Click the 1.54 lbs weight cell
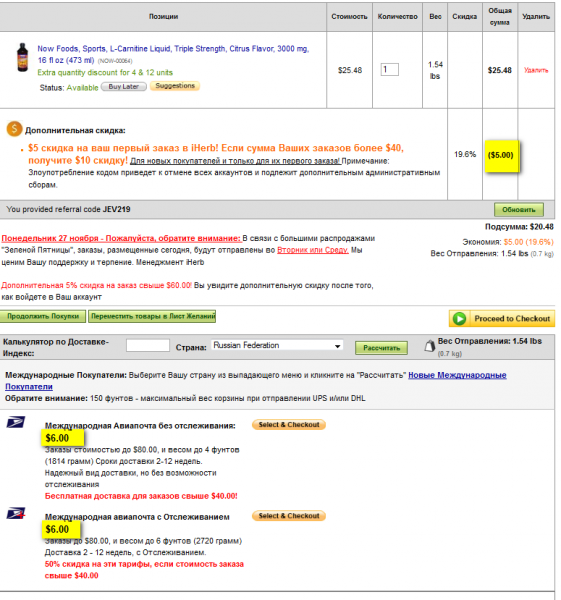Image resolution: width=561 pixels, height=600 pixels. (x=435, y=70)
